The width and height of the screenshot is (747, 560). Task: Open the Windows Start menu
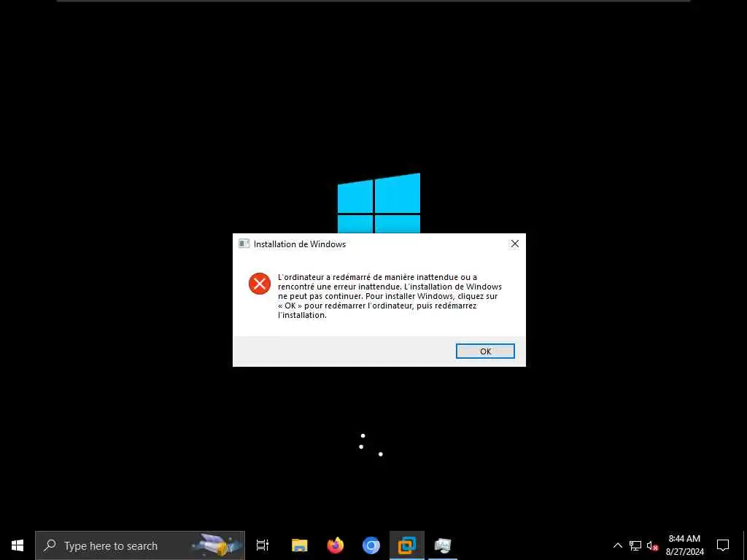pos(18,545)
